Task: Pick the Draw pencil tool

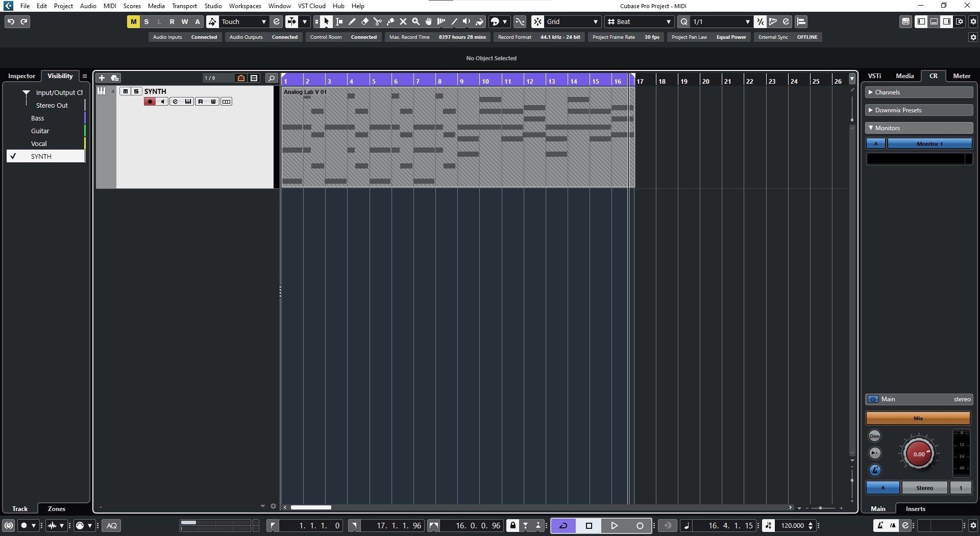Action: click(352, 21)
